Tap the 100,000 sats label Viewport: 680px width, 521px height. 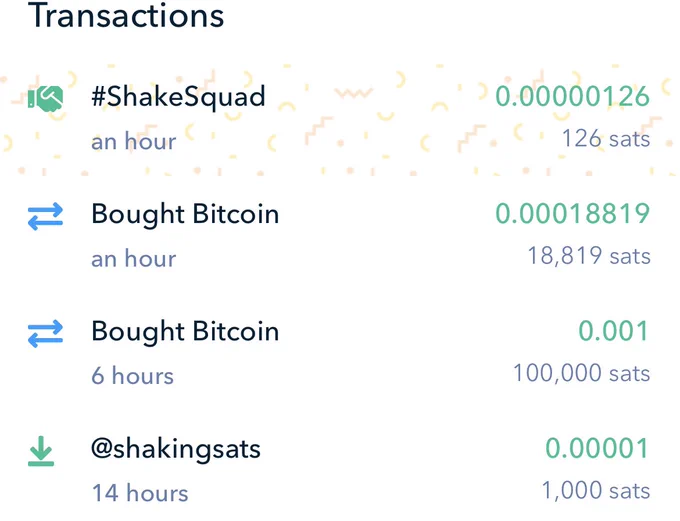(582, 373)
